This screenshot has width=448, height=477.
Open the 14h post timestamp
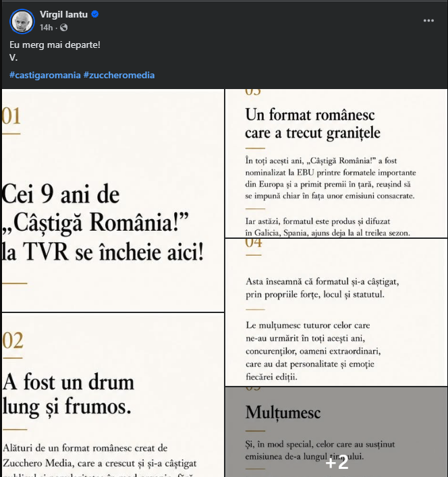pyautogui.click(x=47, y=28)
